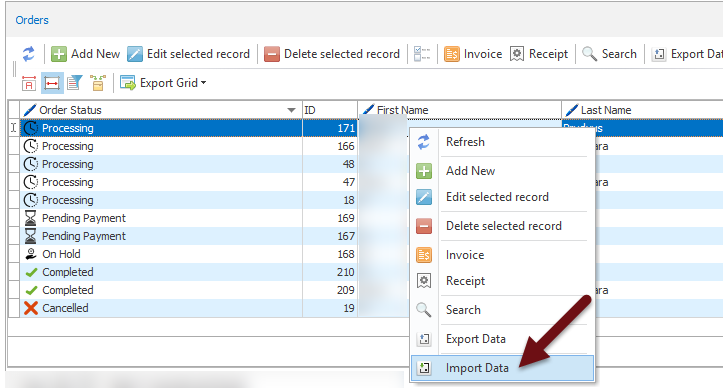Select the Pending Payment cell for order 167
Image resolution: width=723 pixels, height=388 pixels.
click(x=161, y=236)
